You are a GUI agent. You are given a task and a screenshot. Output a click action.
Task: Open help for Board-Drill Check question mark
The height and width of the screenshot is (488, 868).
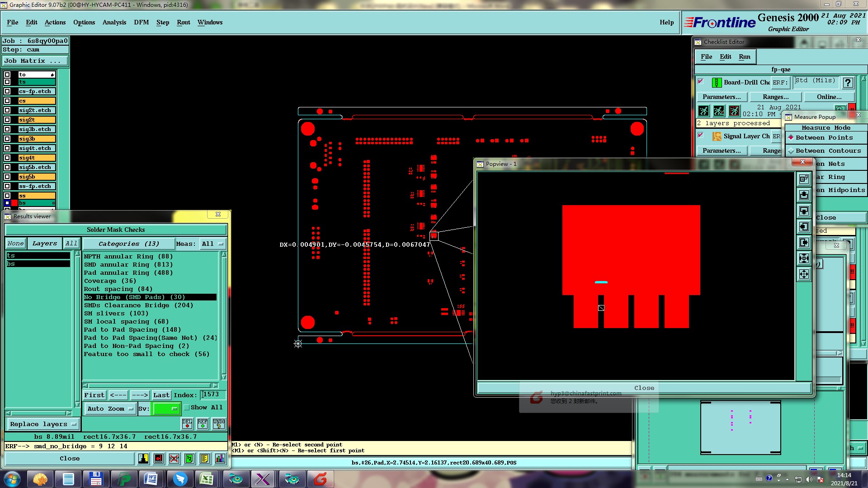(848, 83)
